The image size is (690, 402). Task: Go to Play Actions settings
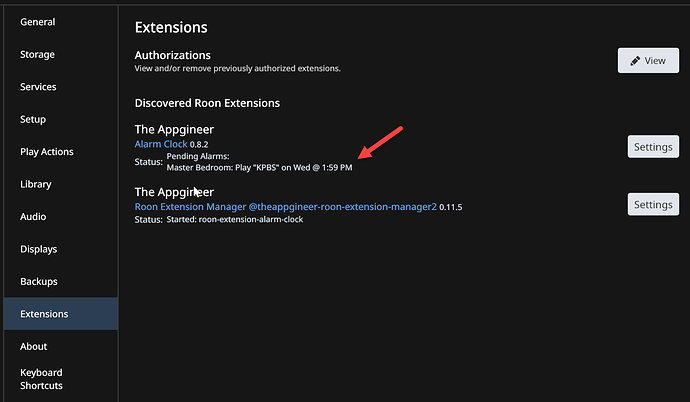click(47, 152)
